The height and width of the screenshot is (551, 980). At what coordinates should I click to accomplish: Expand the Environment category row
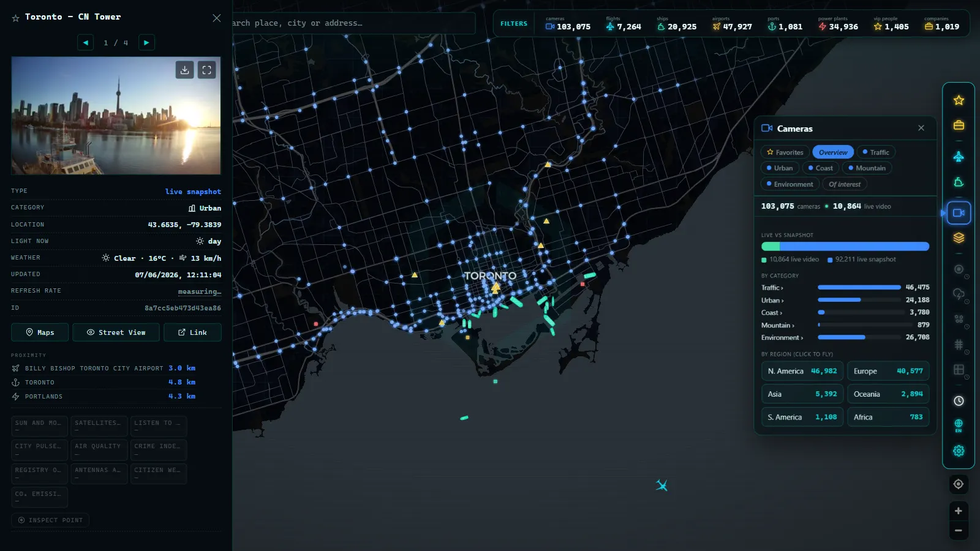click(x=845, y=337)
